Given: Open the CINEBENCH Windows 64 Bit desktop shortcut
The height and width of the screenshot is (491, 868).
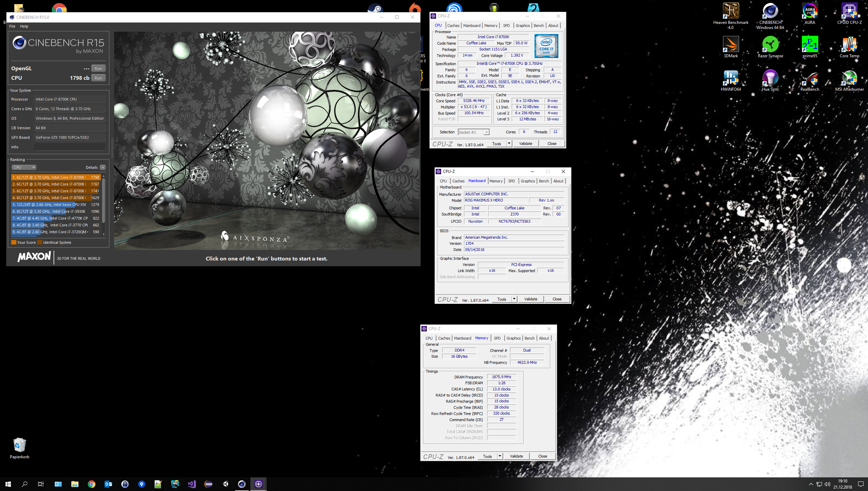Looking at the screenshot, I should pyautogui.click(x=770, y=16).
